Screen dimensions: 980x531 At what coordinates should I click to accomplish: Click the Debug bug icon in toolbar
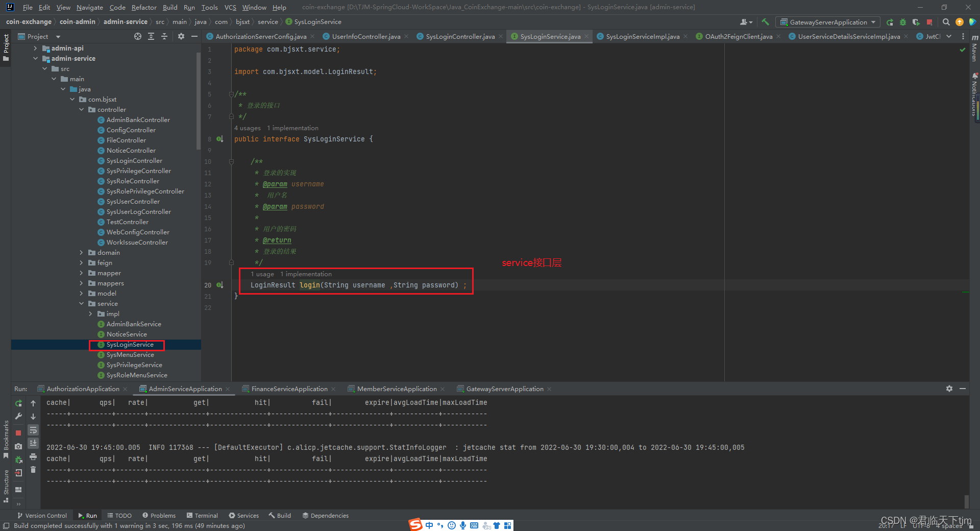click(x=902, y=22)
